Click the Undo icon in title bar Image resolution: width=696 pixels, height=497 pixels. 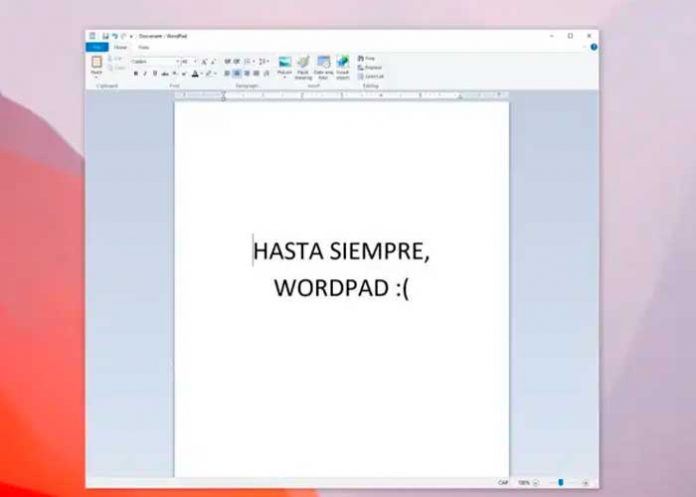click(114, 35)
